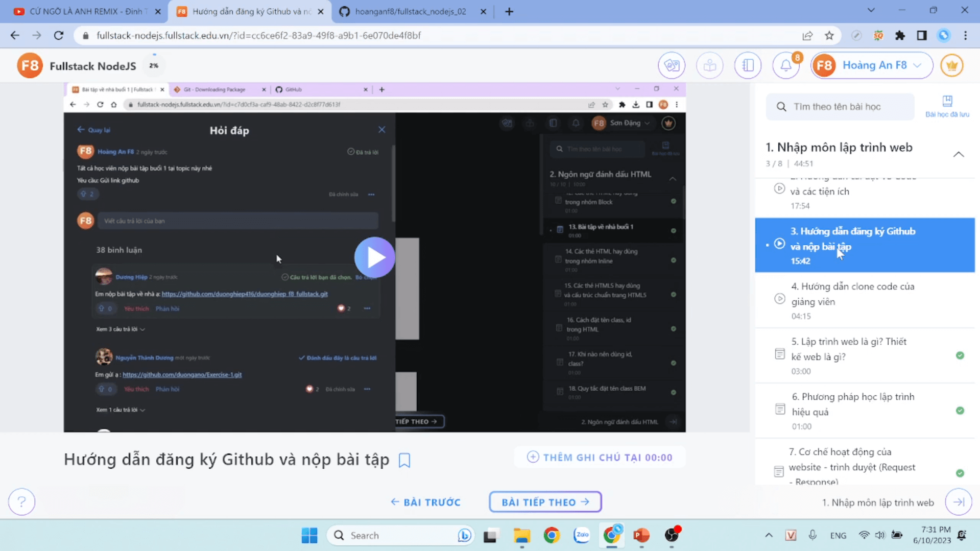The width and height of the screenshot is (980, 551).
Task: Click 'THÊM GHI CHÚ TẠI 00:00' button
Action: [600, 458]
